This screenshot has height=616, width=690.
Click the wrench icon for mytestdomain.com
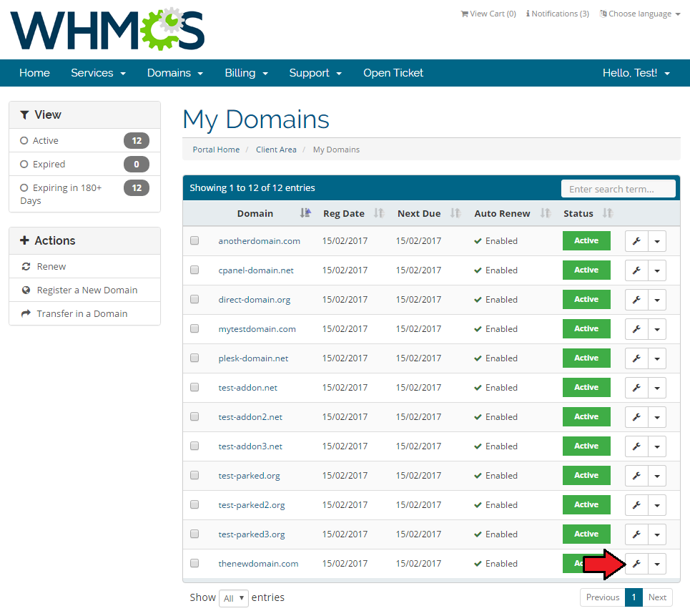(636, 329)
